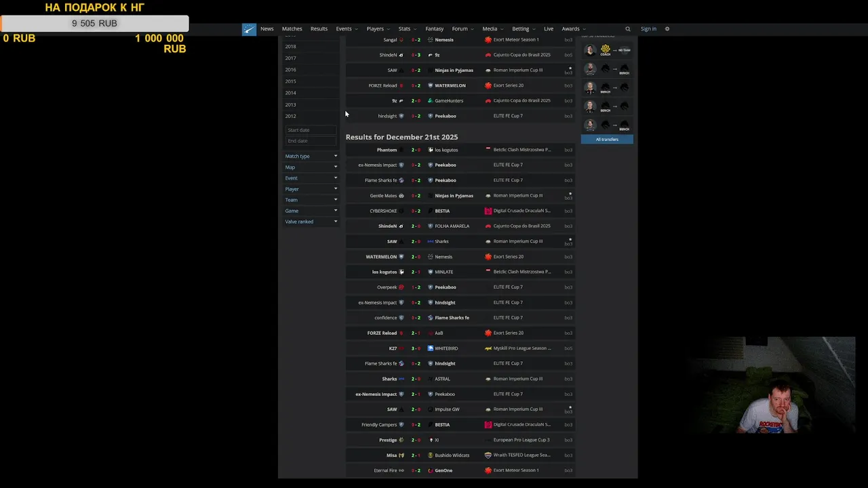Click the All transfers button
Viewport: 868px width, 488px height.
(607, 140)
